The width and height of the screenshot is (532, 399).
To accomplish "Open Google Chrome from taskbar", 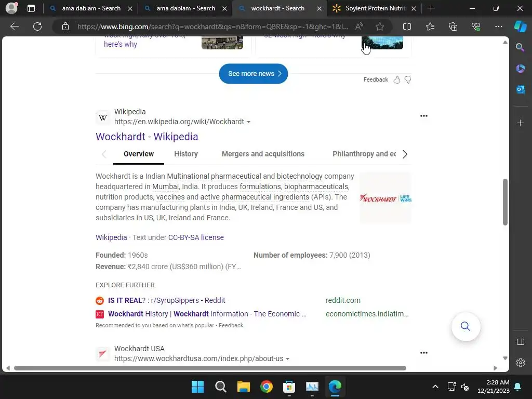I will pyautogui.click(x=267, y=387).
